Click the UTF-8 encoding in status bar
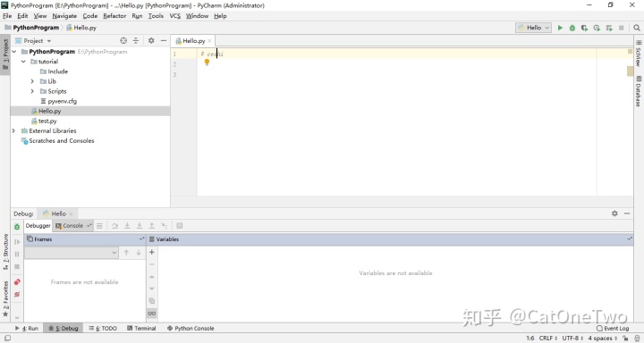 pyautogui.click(x=572, y=338)
